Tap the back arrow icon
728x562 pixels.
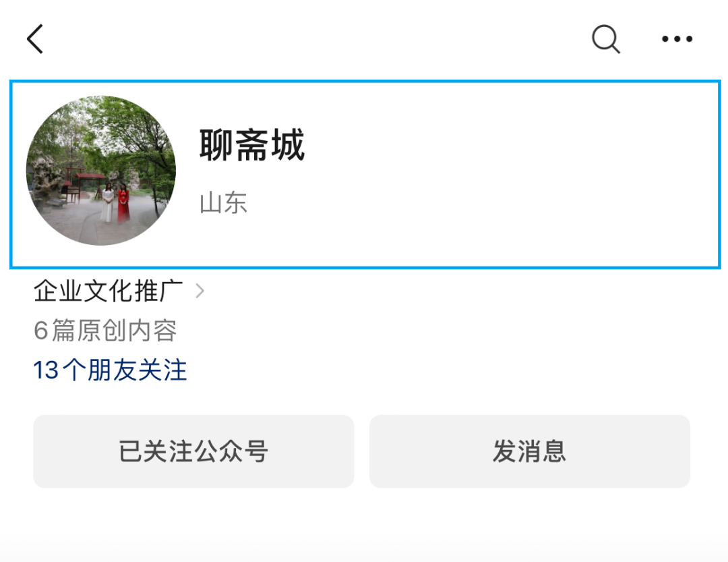click(x=35, y=39)
